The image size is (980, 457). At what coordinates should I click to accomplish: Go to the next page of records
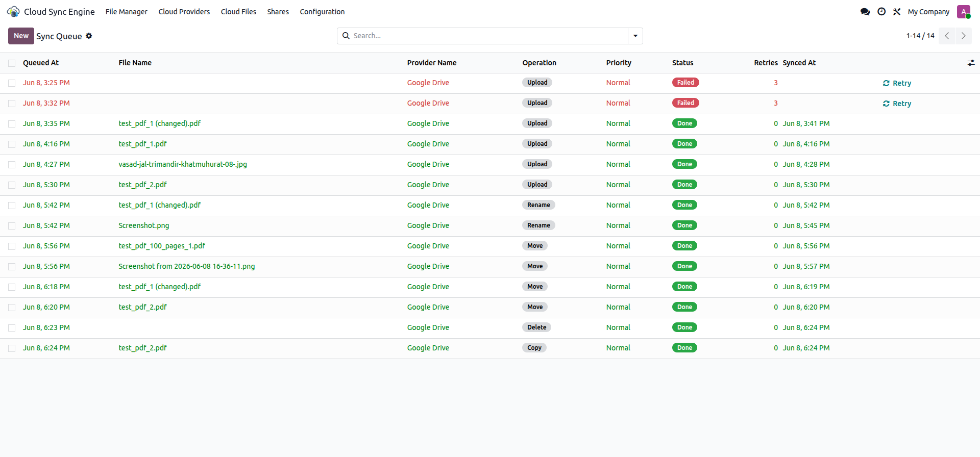964,36
